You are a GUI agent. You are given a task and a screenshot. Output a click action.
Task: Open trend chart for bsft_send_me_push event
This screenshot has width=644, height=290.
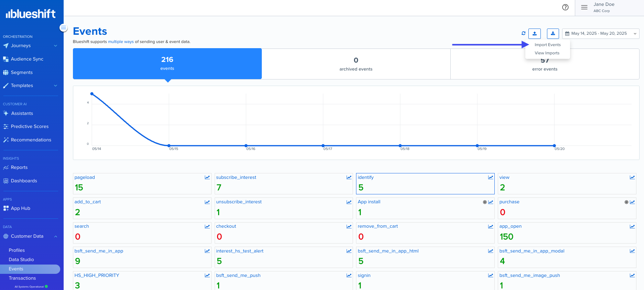click(349, 276)
